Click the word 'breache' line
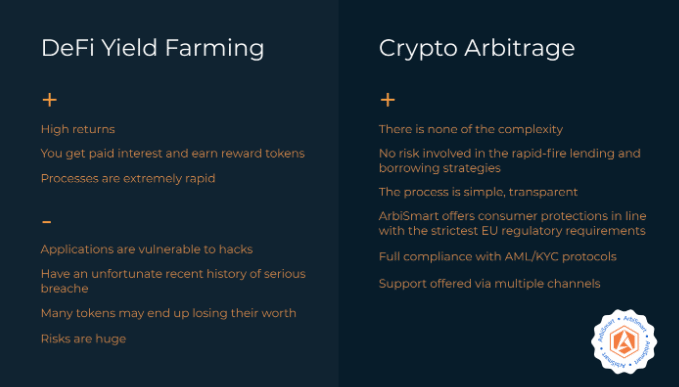The height and width of the screenshot is (387, 679). 65,288
